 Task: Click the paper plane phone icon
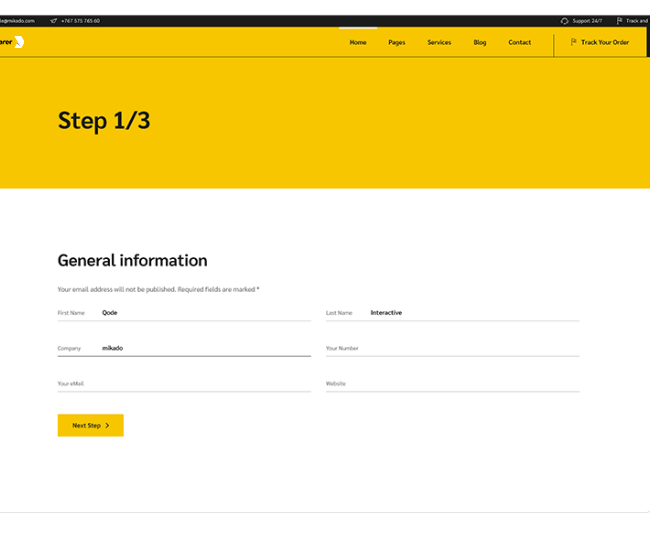pyautogui.click(x=53, y=20)
